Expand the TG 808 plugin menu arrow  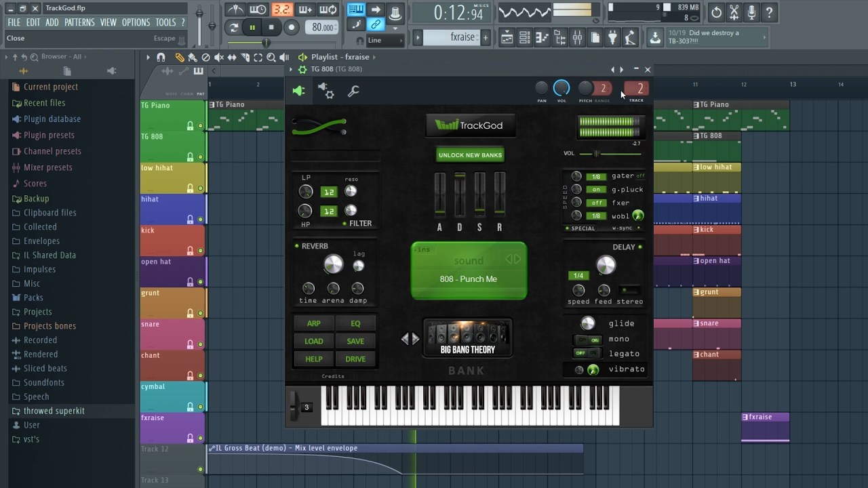291,69
